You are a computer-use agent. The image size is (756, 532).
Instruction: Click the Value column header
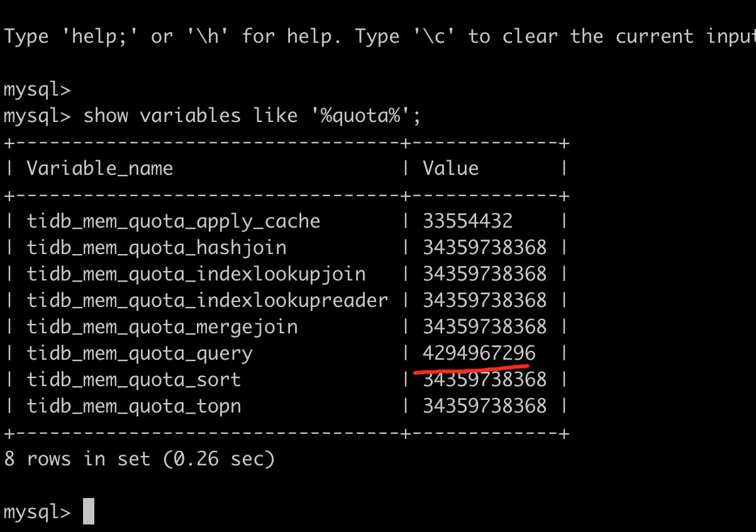click(x=450, y=169)
